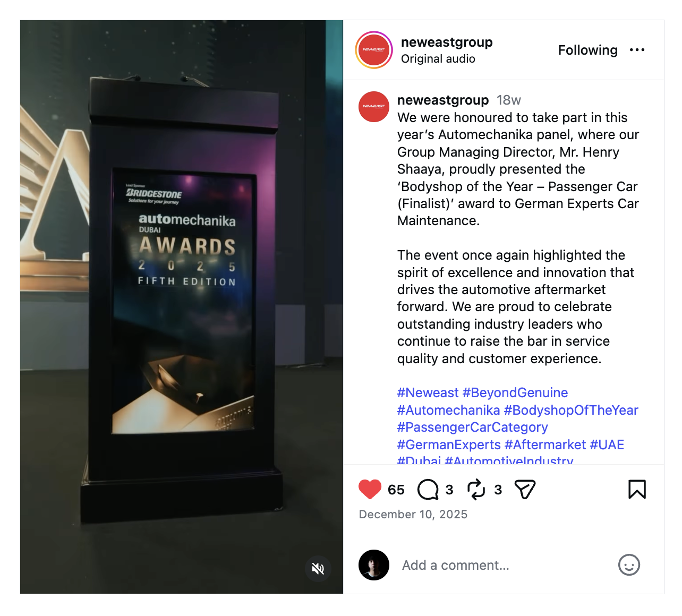
Task: View the 65 likes count
Action: coord(396,490)
